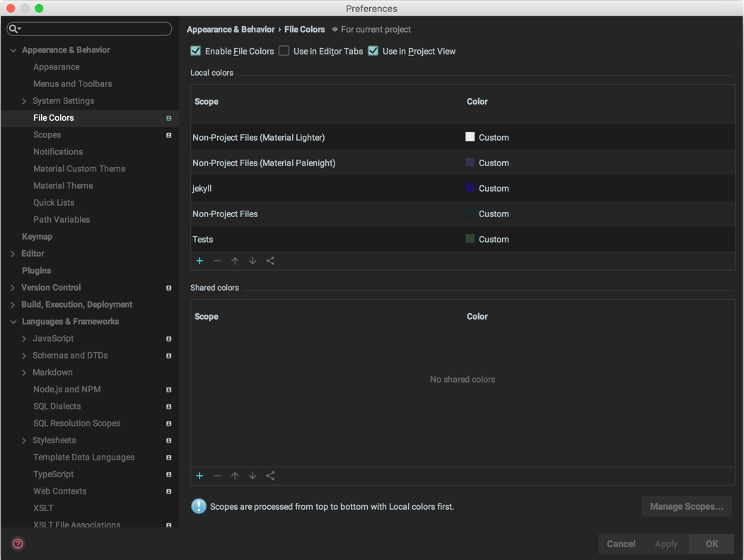744x560 pixels.
Task: Open the Manage Scopes dialog
Action: tap(686, 506)
